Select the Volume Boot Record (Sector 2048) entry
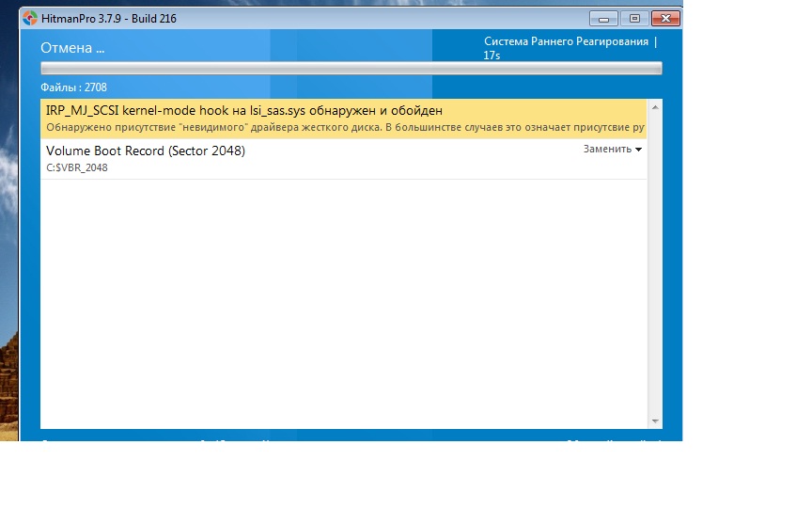Image resolution: width=812 pixels, height=508 pixels. coord(146,151)
